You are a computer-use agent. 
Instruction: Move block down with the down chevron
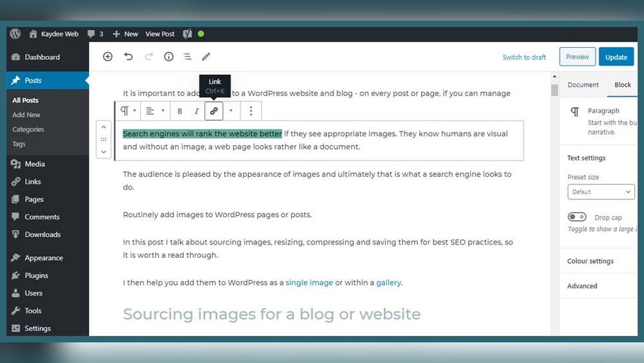(x=104, y=152)
